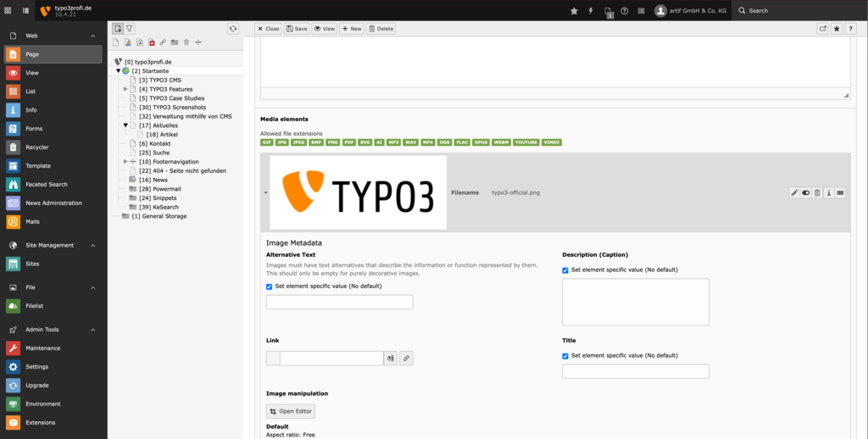Edit the typo3-official.png metadata pencil icon
The image size is (868, 439).
(x=794, y=192)
